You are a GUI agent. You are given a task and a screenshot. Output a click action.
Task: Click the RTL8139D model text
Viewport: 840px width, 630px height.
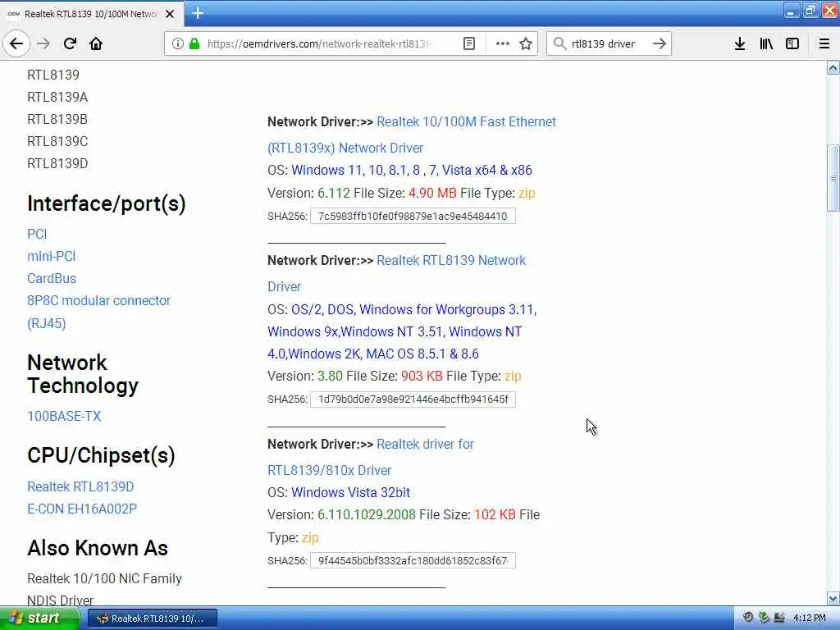click(x=57, y=163)
